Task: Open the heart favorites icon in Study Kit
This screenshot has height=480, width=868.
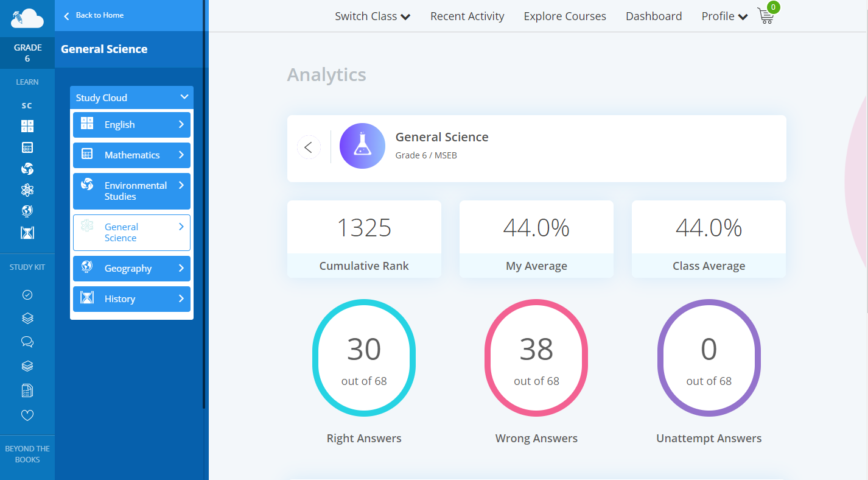Action: (x=27, y=415)
